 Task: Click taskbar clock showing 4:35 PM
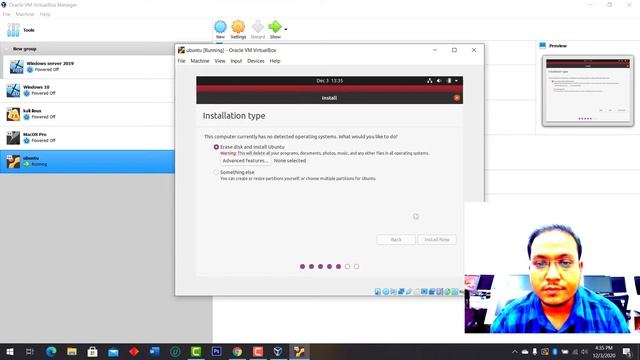click(x=604, y=351)
